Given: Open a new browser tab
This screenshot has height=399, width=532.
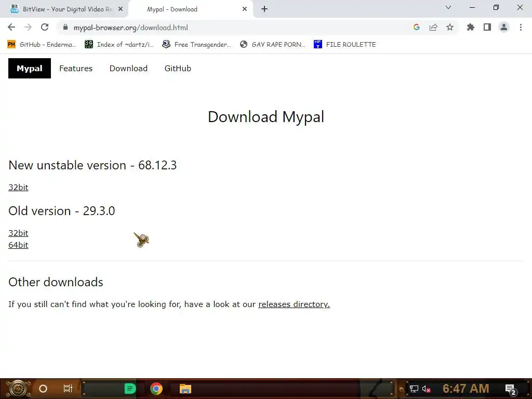Looking at the screenshot, I should [264, 9].
